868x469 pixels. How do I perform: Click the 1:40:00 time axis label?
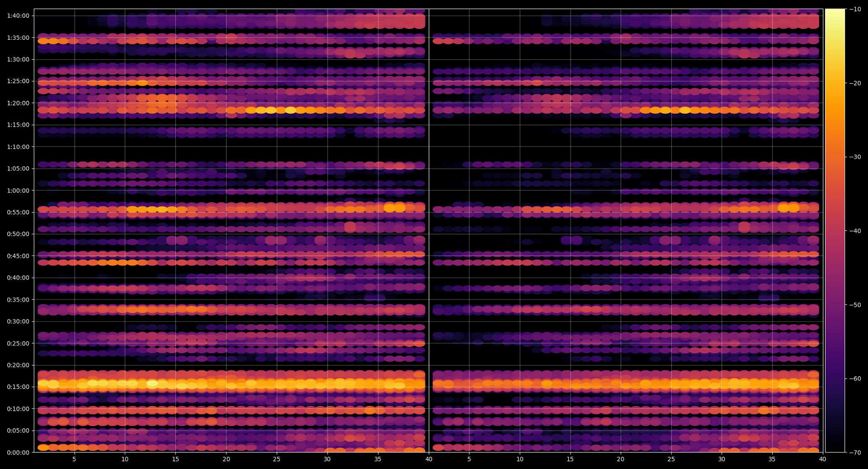coord(18,16)
